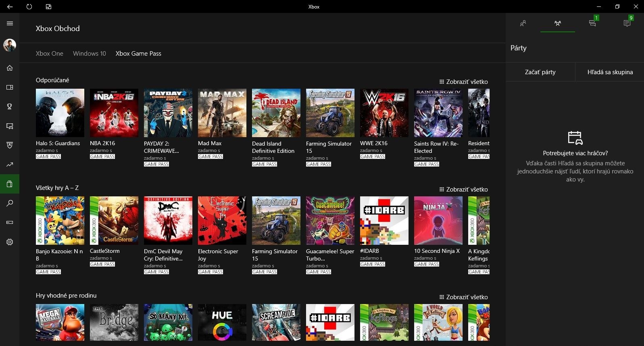Open the Game DVR captures icon

point(10,126)
